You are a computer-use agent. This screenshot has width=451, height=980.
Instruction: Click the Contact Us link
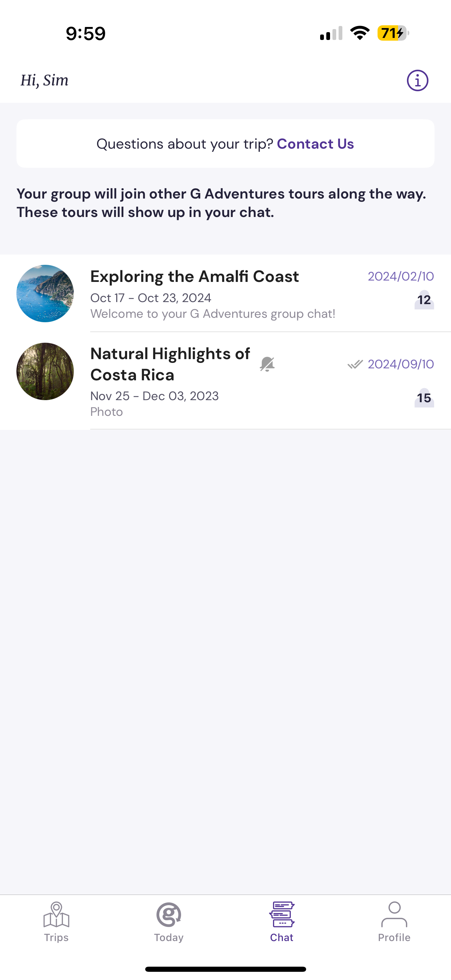(x=315, y=144)
